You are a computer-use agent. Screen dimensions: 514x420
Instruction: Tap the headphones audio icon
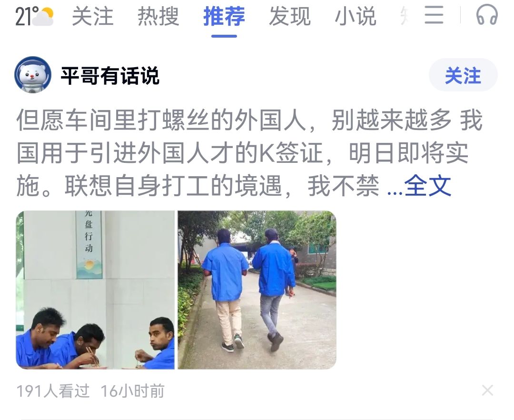coord(487,15)
